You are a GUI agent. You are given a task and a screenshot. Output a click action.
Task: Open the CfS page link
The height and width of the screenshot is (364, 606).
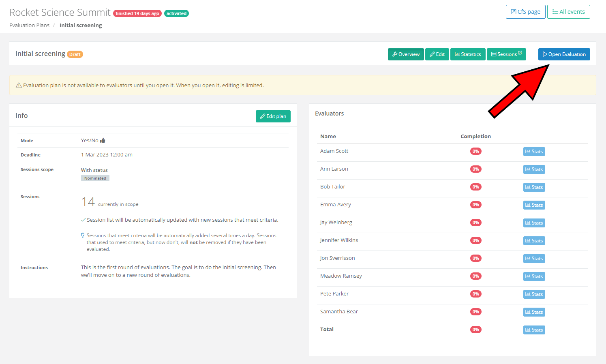(x=525, y=12)
